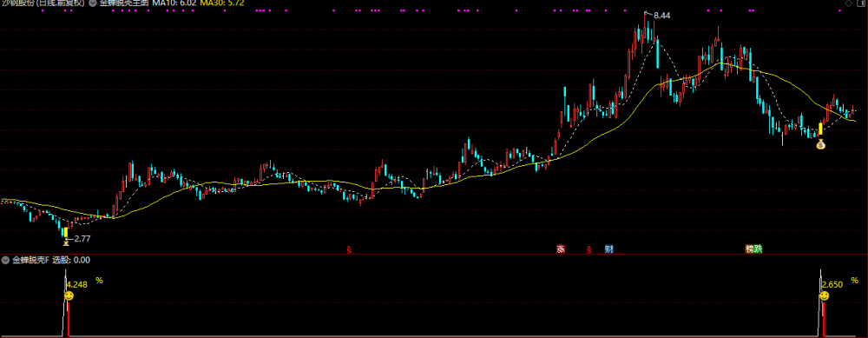Click the 财 financial report marker
This screenshot has height=338, width=868.
coord(609,249)
